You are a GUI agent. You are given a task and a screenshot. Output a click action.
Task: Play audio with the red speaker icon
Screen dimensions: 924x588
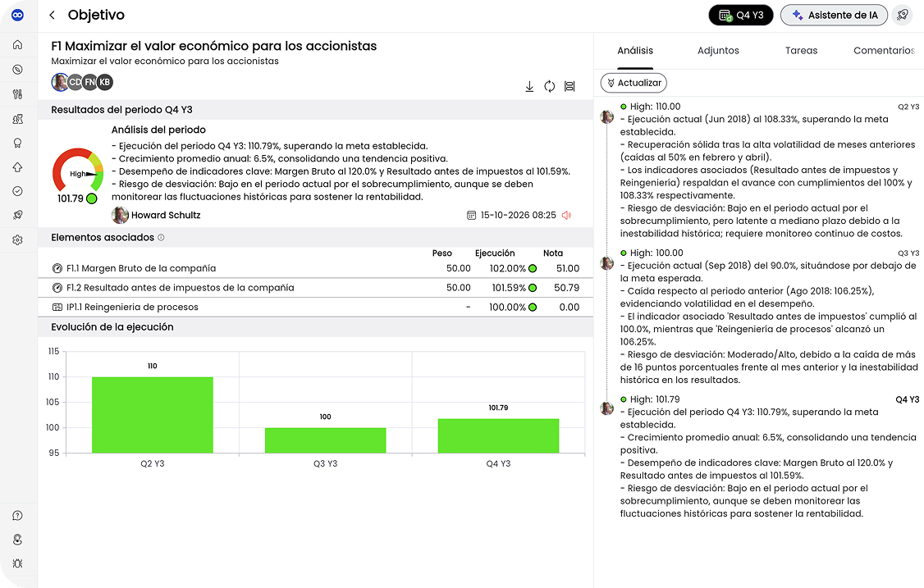click(566, 216)
